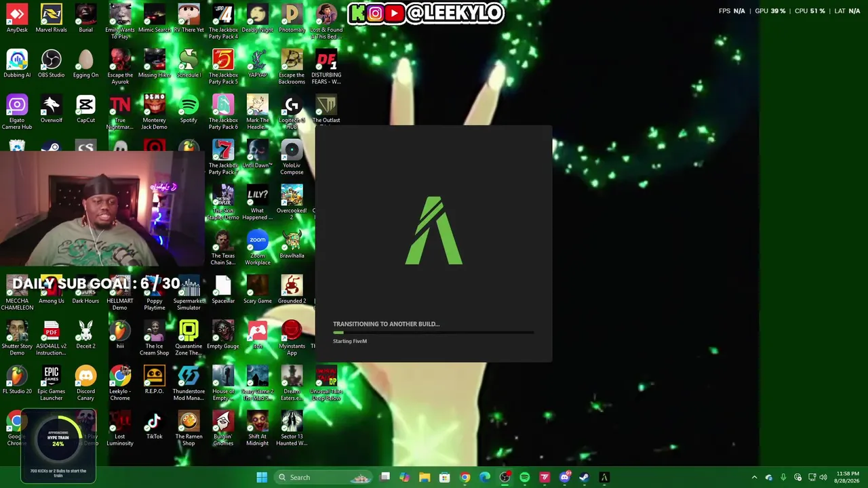Switch to Discord on the taskbar
The height and width of the screenshot is (488, 868).
pos(564,477)
